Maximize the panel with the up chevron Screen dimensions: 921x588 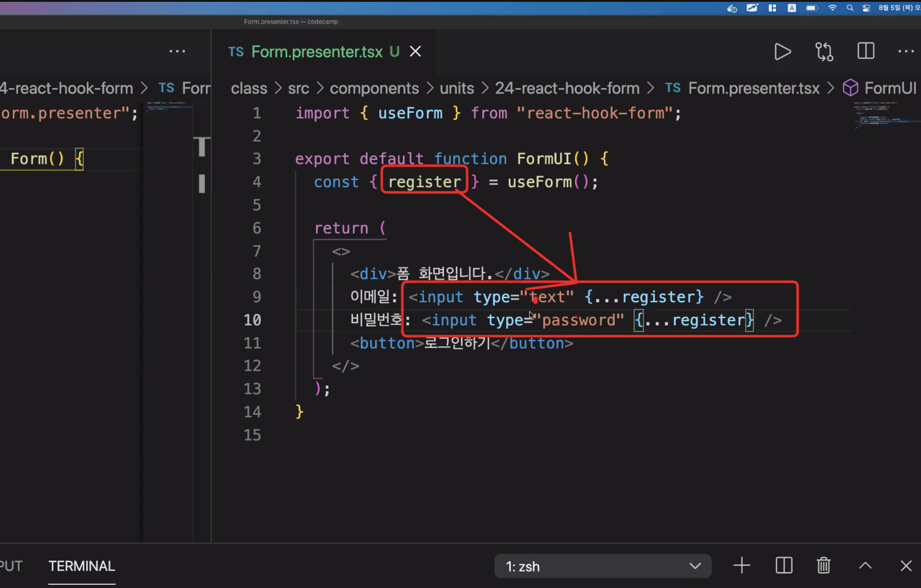(865, 566)
